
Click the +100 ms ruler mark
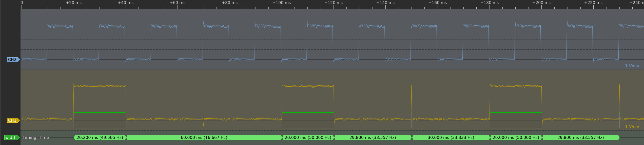point(282,3)
